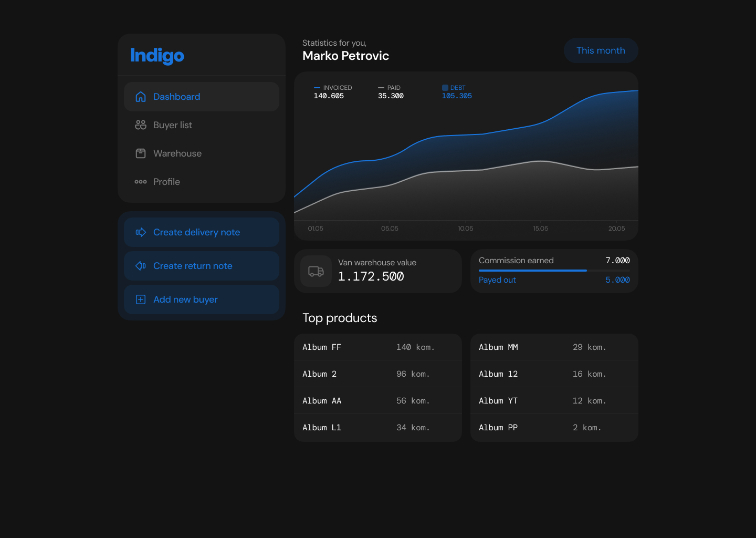Select the Album YT product row
756x538 pixels.
click(x=554, y=401)
